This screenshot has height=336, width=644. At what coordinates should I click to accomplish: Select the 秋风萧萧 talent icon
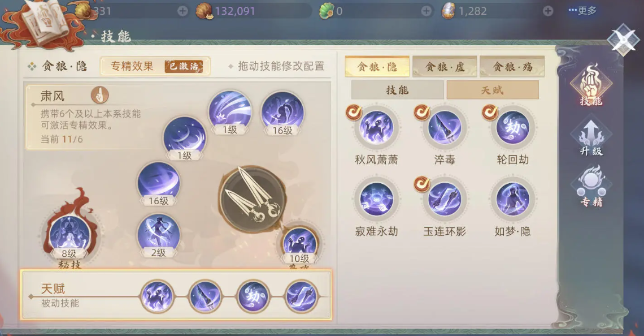(376, 128)
